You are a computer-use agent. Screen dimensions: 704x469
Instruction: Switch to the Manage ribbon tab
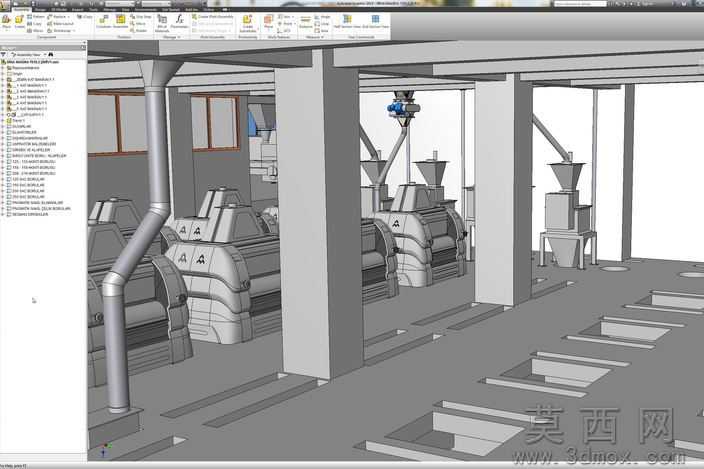[x=110, y=9]
